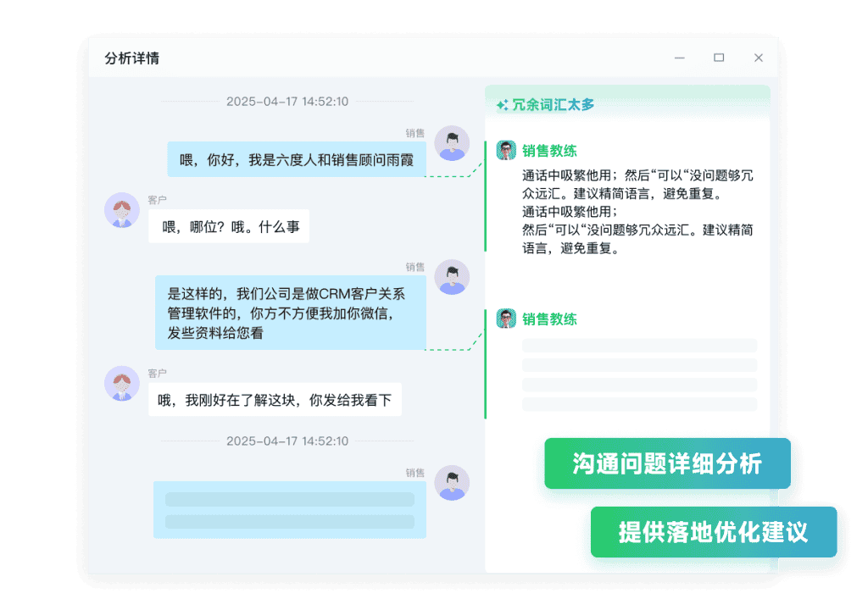Select message "喂，你好，我是六度人和销售顾问雨霞"

coord(296,159)
